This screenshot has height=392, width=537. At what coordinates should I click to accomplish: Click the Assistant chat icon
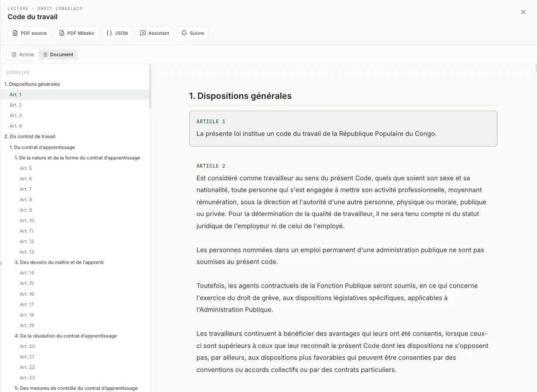(x=143, y=33)
